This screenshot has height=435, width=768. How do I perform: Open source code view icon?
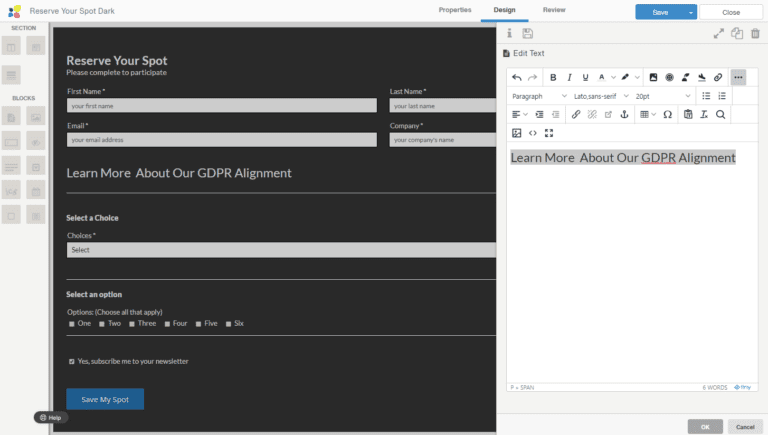tap(532, 133)
